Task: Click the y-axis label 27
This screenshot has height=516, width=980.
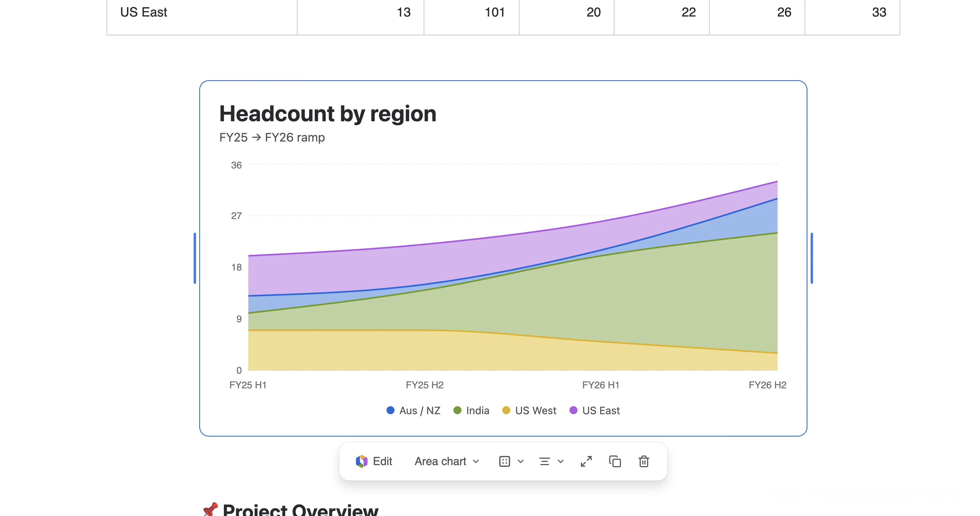Action: tap(236, 216)
